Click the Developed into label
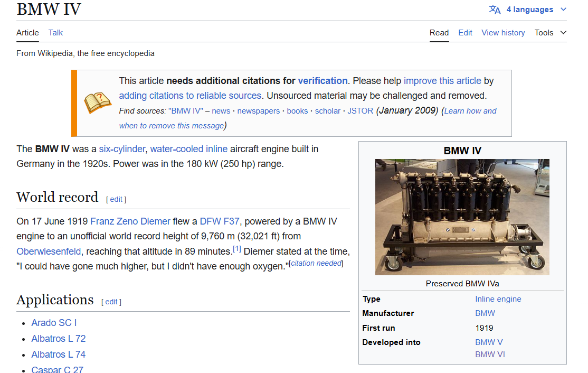The image size is (588, 373). click(x=391, y=342)
